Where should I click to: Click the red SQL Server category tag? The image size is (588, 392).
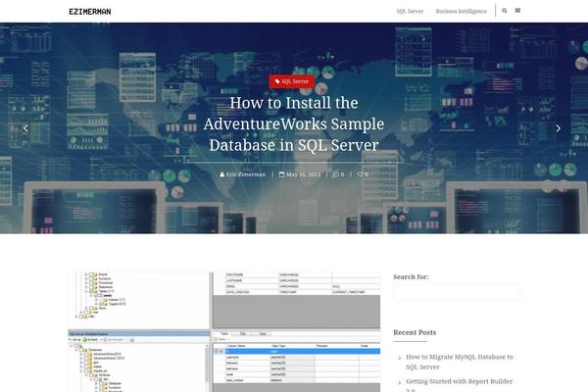coord(292,81)
